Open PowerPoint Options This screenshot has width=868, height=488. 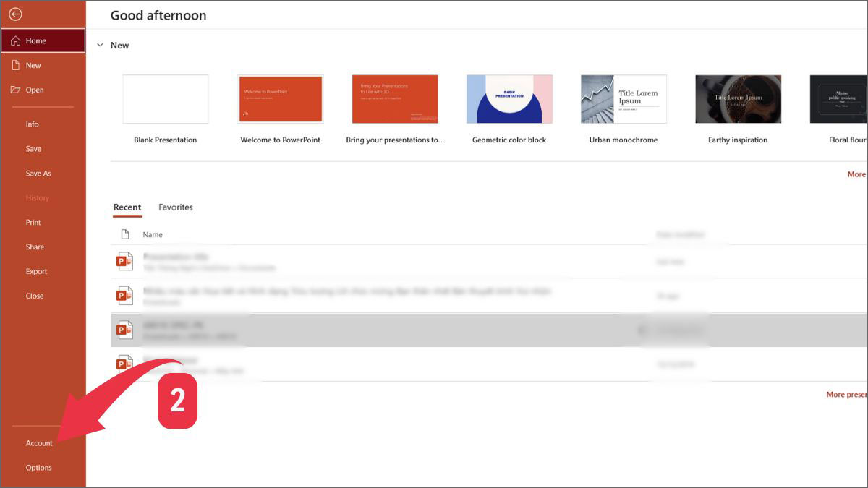pos(38,468)
